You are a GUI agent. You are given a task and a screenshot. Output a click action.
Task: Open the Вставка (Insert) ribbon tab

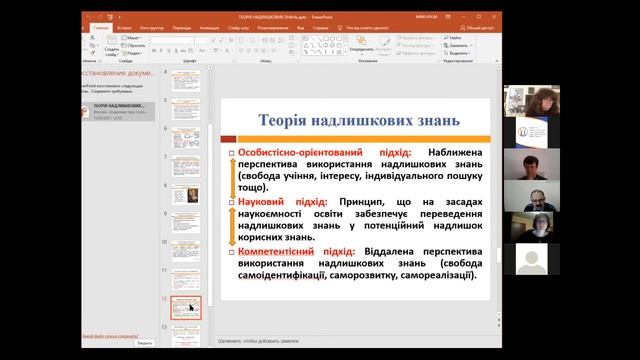click(124, 28)
